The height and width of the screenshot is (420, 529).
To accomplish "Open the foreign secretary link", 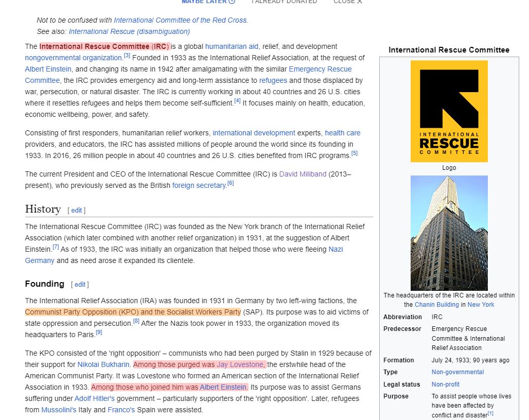I will pyautogui.click(x=199, y=185).
